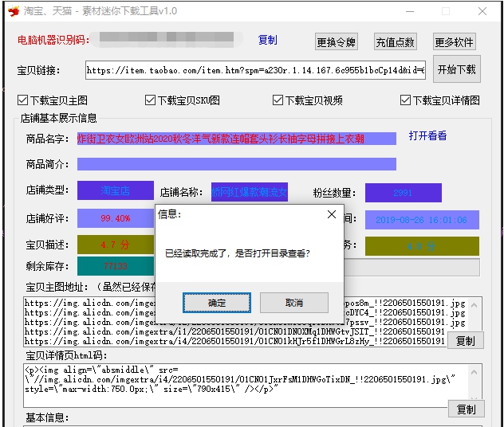Image resolution: width=504 pixels, height=427 pixels.
Task: Click the 开始下载 button
Action: tap(456, 69)
